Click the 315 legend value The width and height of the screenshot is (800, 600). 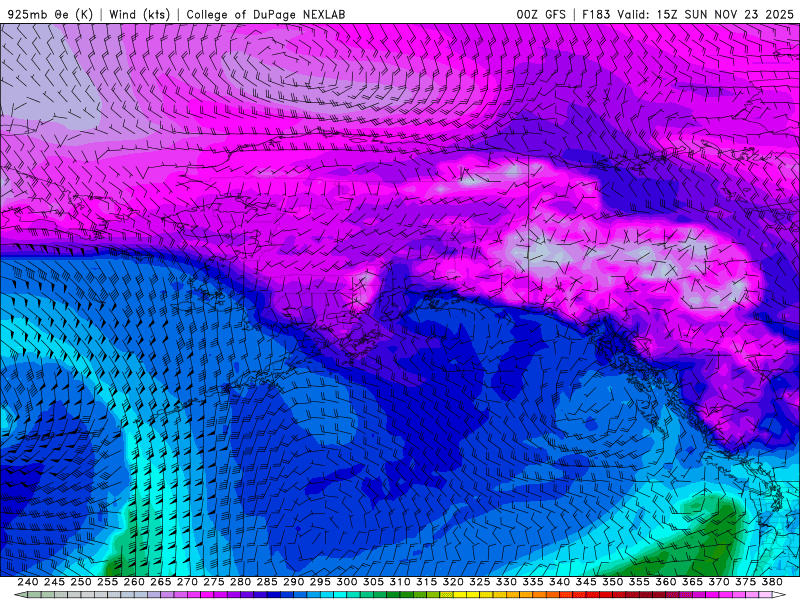coord(427,582)
